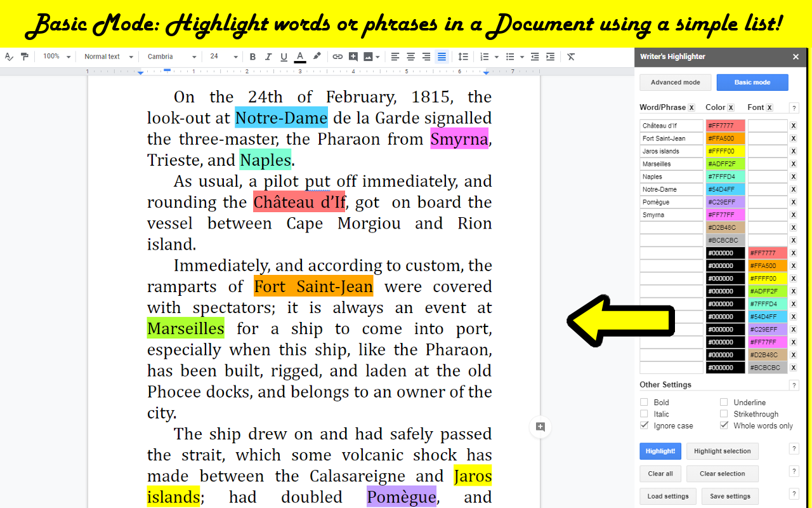812x508 pixels.
Task: Select the #FFA500 orange font color swatch
Action: coord(768,265)
